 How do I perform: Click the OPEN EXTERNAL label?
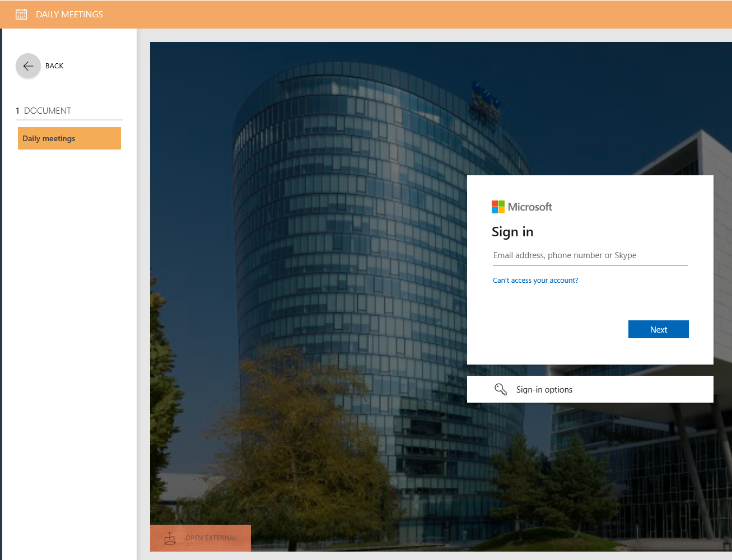coord(211,538)
